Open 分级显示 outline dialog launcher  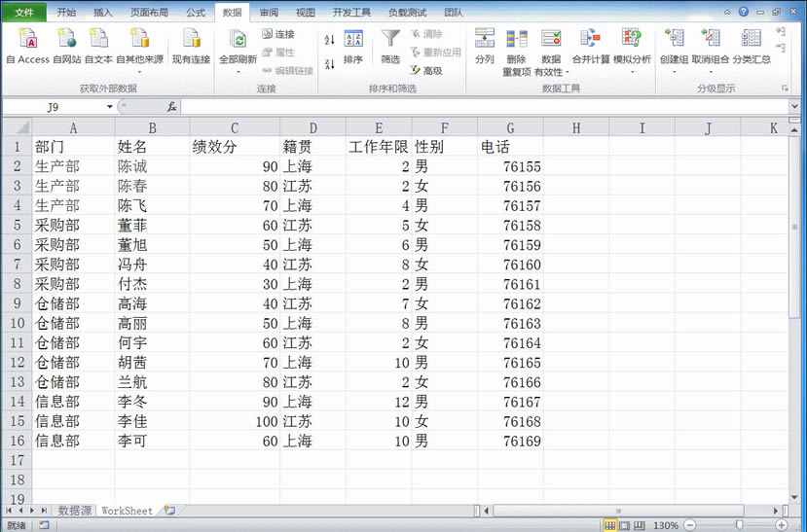coord(785,89)
